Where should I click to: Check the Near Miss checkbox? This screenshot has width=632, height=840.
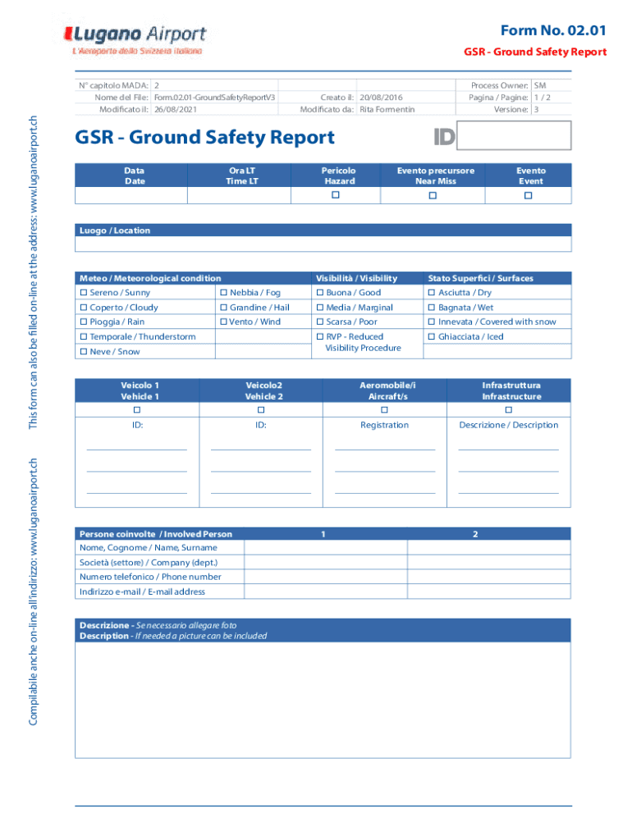pos(433,195)
